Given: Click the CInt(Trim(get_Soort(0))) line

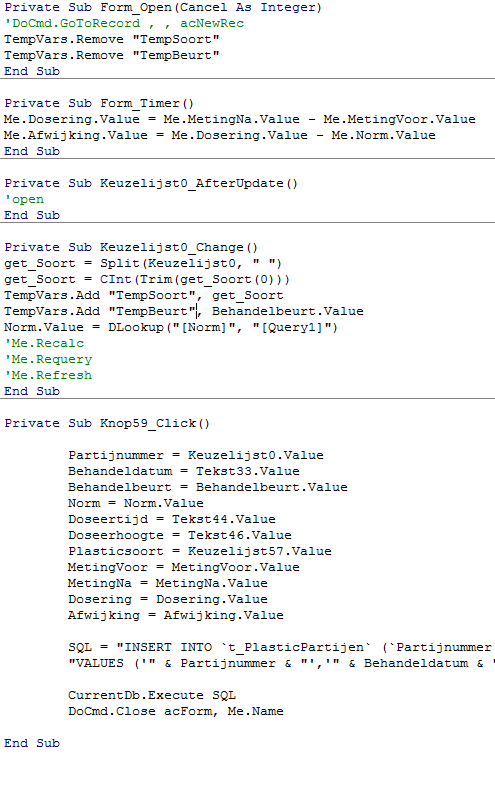Looking at the screenshot, I should tap(147, 280).
